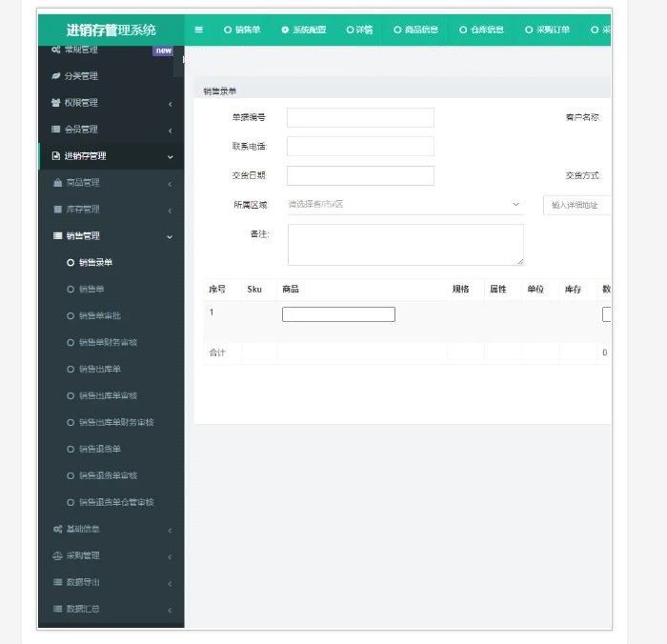This screenshot has height=644, width=667.
Task: Focus the 备注 textarea
Action: [x=406, y=245]
